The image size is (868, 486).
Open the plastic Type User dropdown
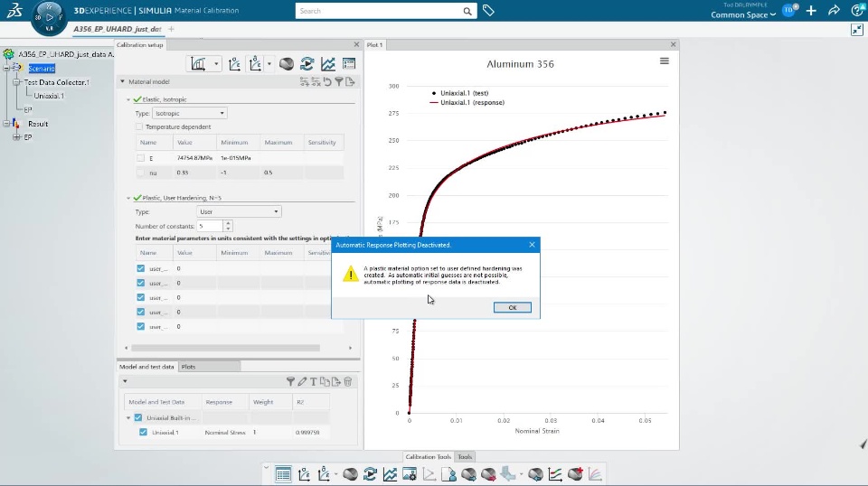tap(239, 211)
